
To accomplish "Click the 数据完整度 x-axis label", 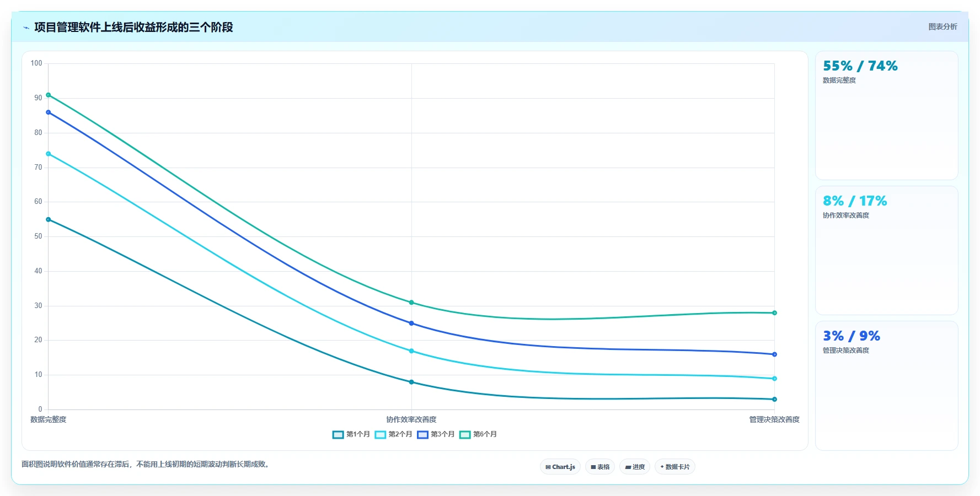I will [49, 419].
